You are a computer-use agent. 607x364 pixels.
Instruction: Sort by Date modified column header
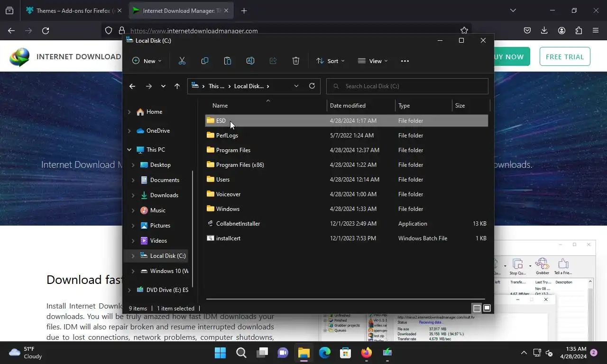tap(360, 106)
